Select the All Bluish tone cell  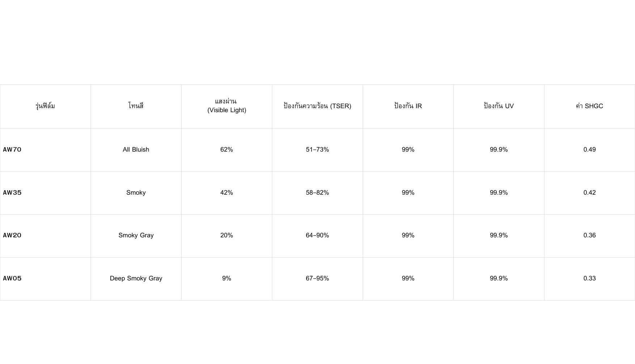click(136, 150)
